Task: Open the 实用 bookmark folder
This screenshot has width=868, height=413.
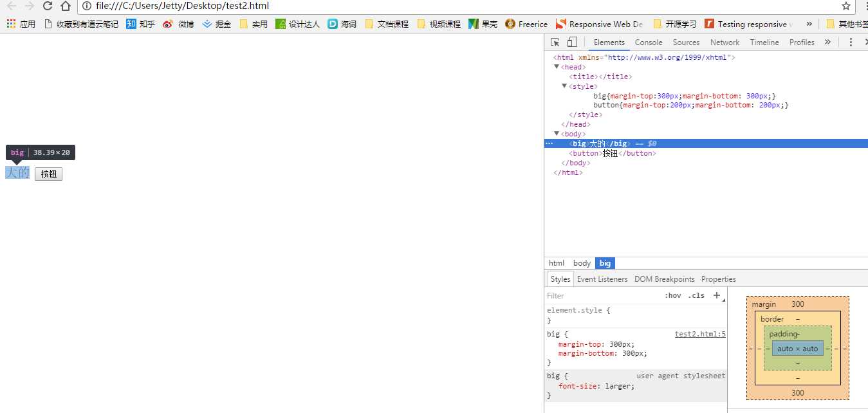Action: click(254, 24)
